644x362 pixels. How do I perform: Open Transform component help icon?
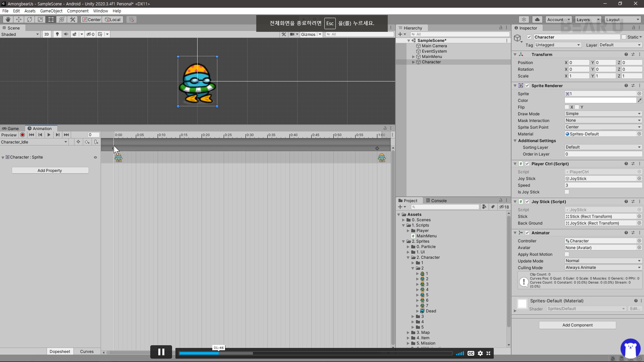626,54
